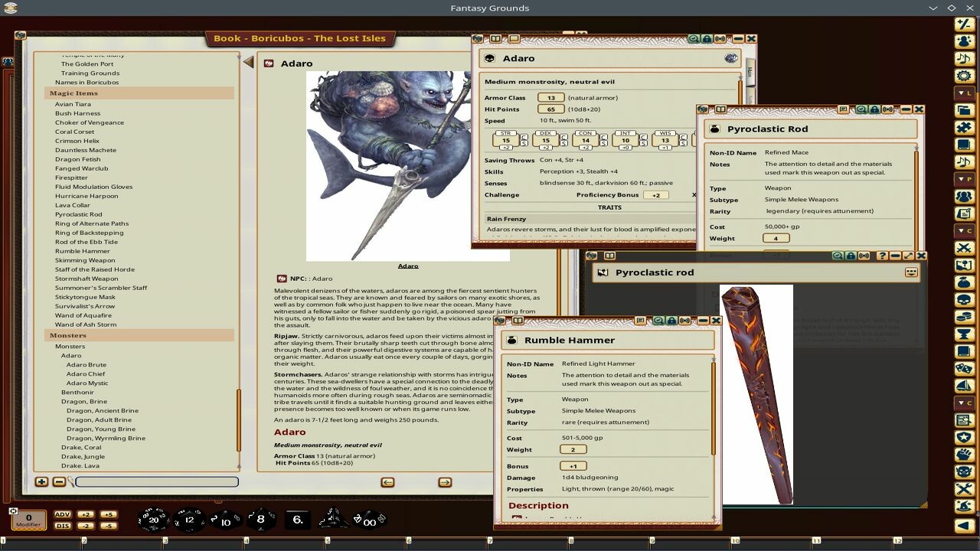Click the Adaro image caption link
The height and width of the screenshot is (551, 980).
pyautogui.click(x=408, y=266)
